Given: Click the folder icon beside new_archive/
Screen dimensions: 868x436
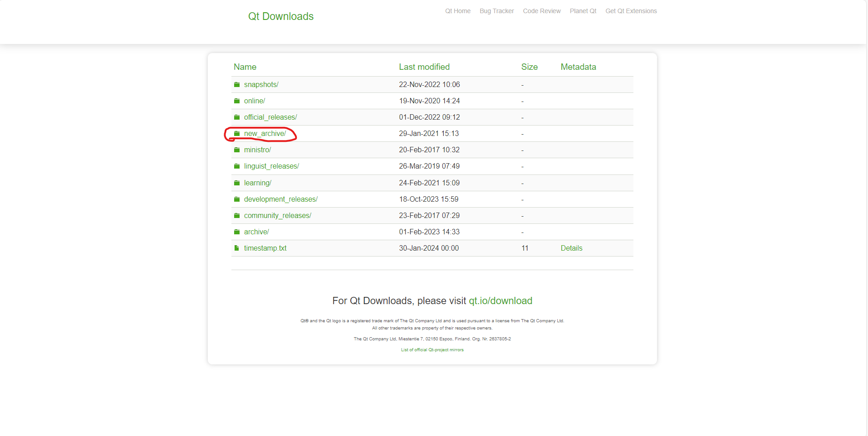Looking at the screenshot, I should point(237,134).
